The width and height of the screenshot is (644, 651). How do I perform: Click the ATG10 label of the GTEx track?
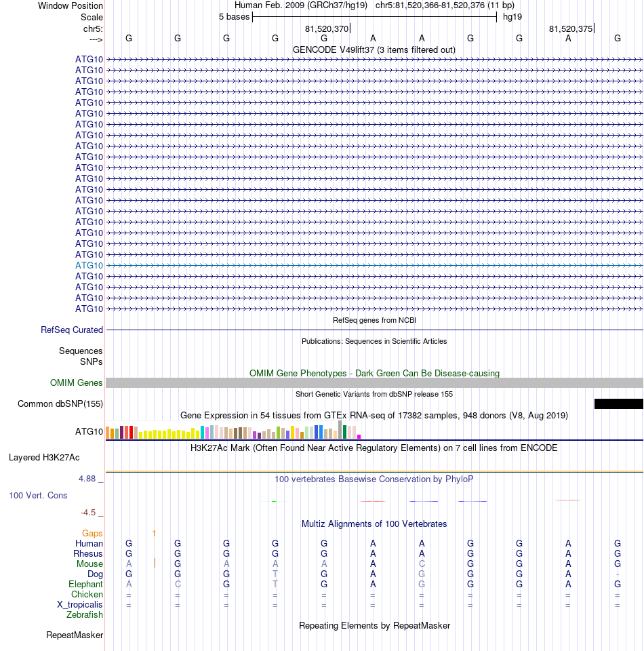(x=89, y=432)
